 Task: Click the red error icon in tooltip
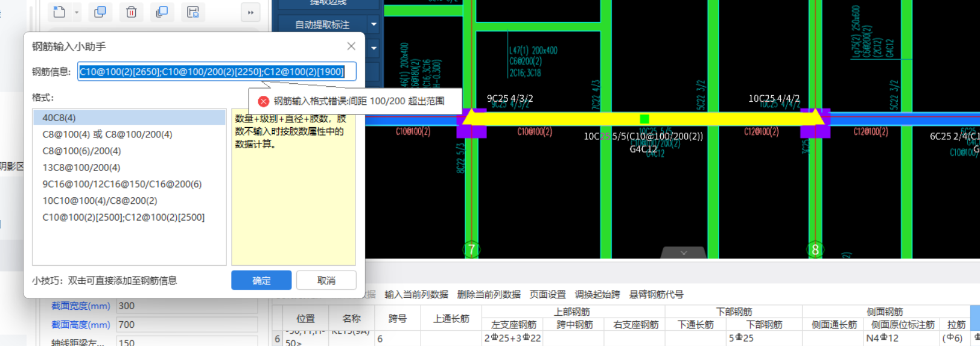coord(263,101)
